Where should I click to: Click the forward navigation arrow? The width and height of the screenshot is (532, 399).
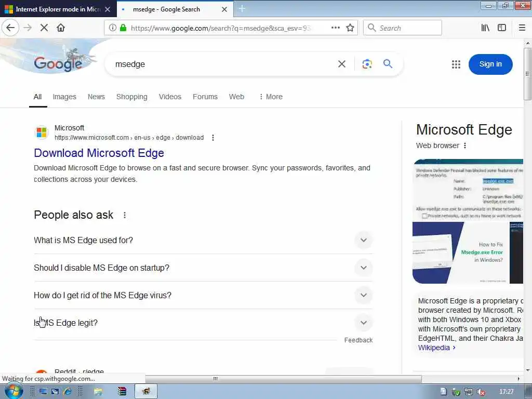28,28
